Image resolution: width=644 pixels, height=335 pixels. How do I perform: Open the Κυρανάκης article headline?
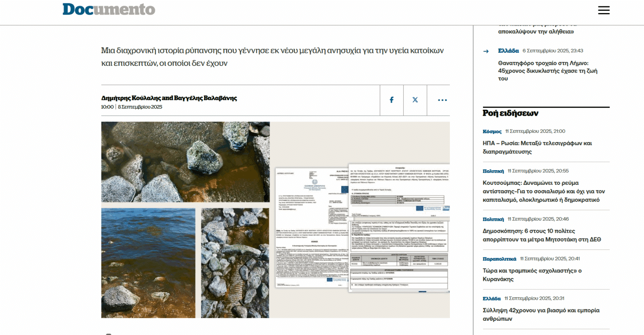coord(532,275)
